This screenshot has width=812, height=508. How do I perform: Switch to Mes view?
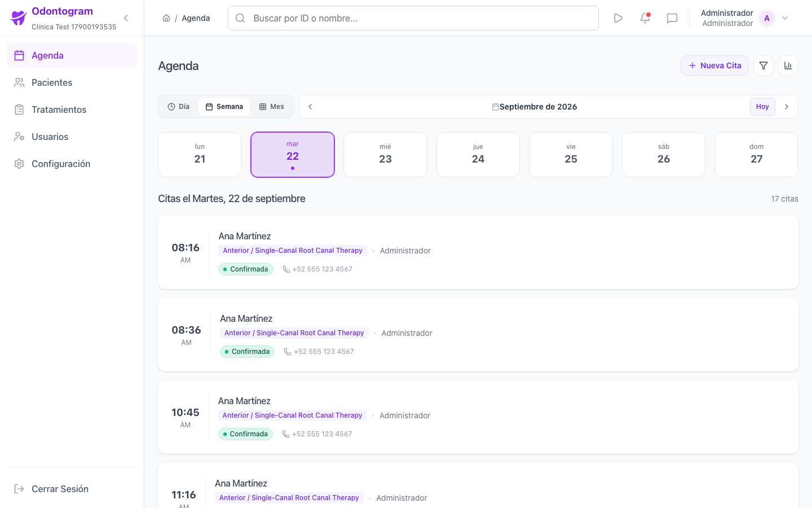[x=271, y=107]
